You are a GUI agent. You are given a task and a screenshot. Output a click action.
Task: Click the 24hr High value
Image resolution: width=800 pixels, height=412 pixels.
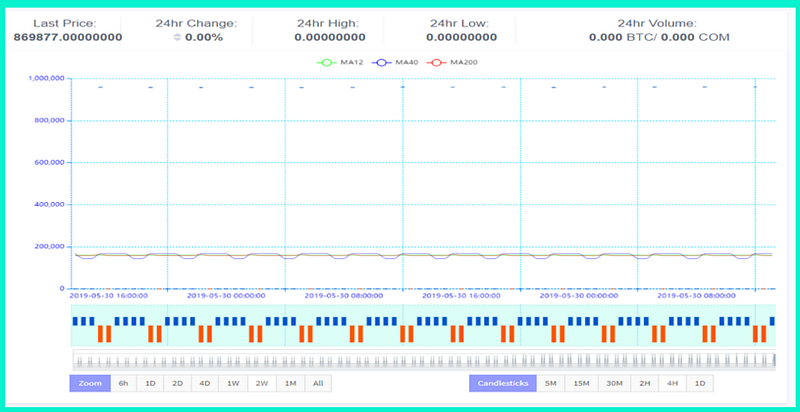click(x=330, y=37)
